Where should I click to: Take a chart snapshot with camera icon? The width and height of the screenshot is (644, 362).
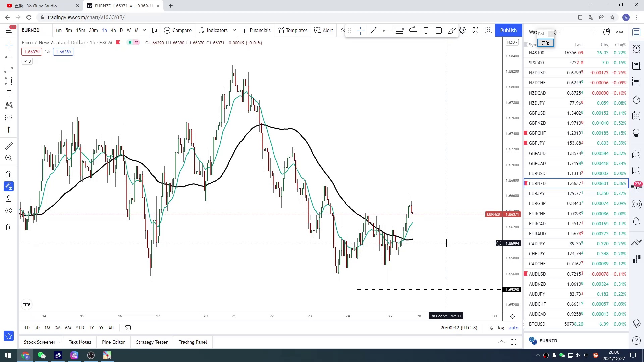[489, 30]
